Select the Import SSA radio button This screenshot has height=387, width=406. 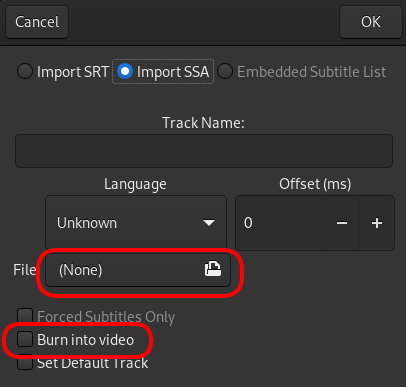(x=125, y=71)
